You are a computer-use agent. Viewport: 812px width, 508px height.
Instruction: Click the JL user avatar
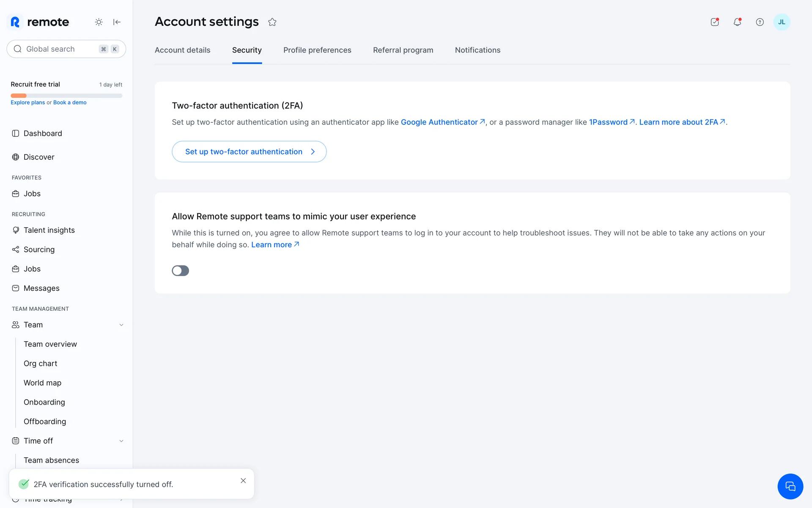click(781, 22)
